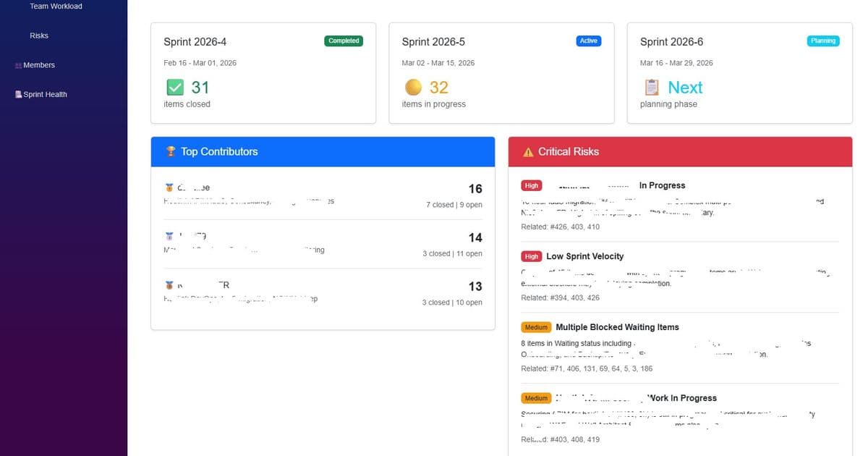
Task: Click the Active badge on Sprint 2026-5
Action: coord(589,41)
